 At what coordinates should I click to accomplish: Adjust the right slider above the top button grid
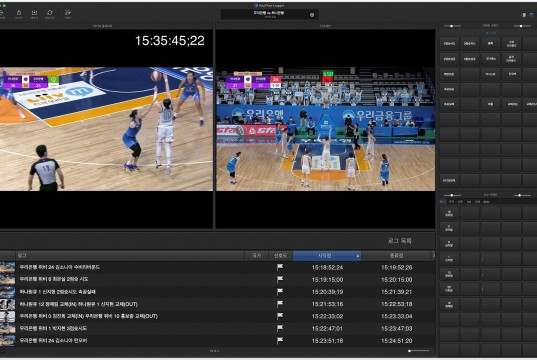pos(522,26)
